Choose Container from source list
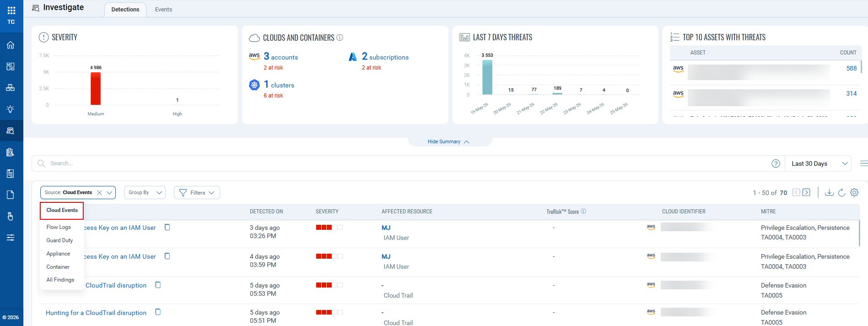 (58, 267)
